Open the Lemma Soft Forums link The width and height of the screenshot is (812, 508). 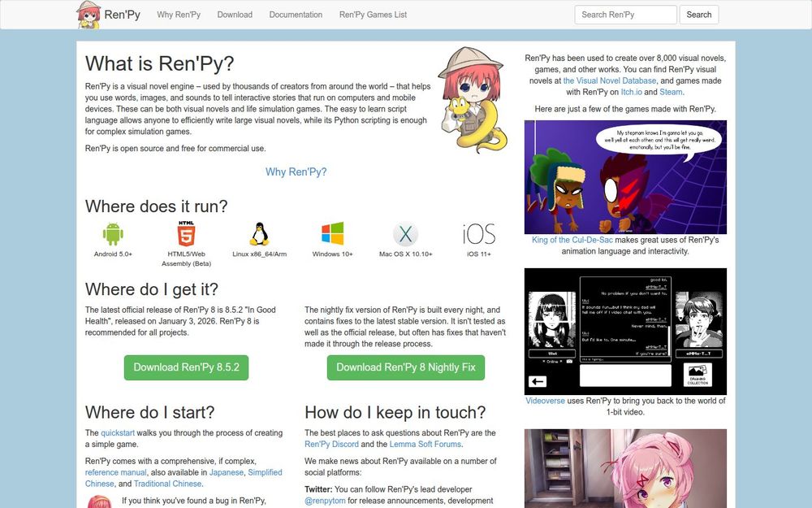click(425, 445)
